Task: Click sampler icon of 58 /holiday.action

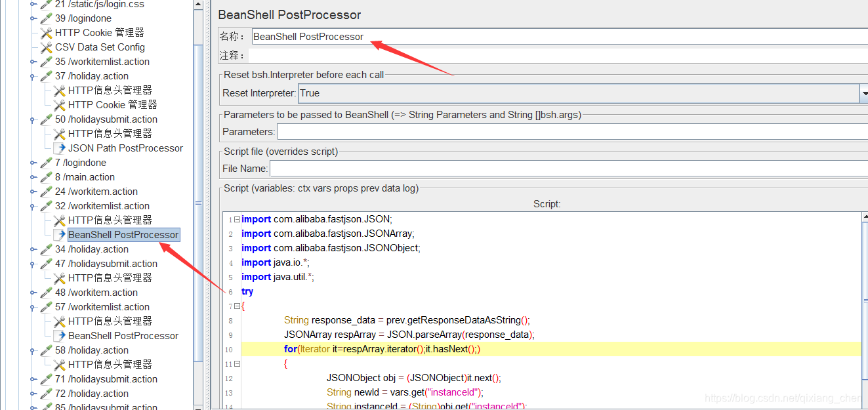Action: point(46,350)
